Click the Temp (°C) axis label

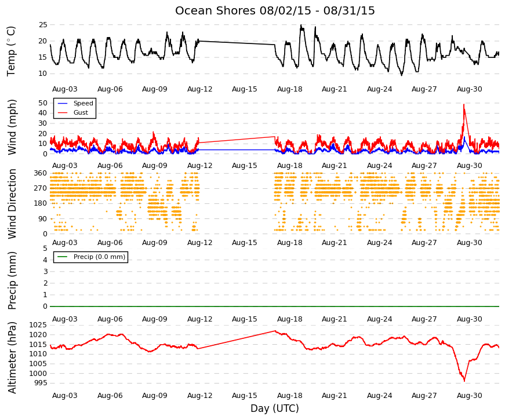pos(11,51)
